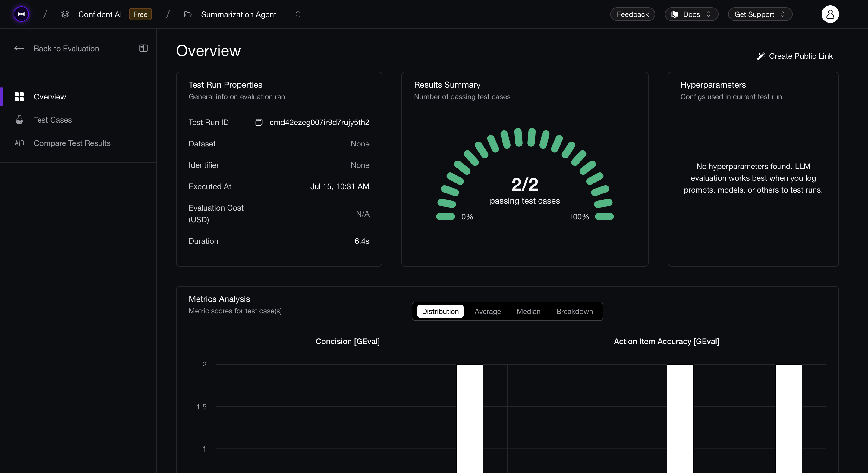Switch to the Median tab
The height and width of the screenshot is (473, 868).
click(528, 311)
